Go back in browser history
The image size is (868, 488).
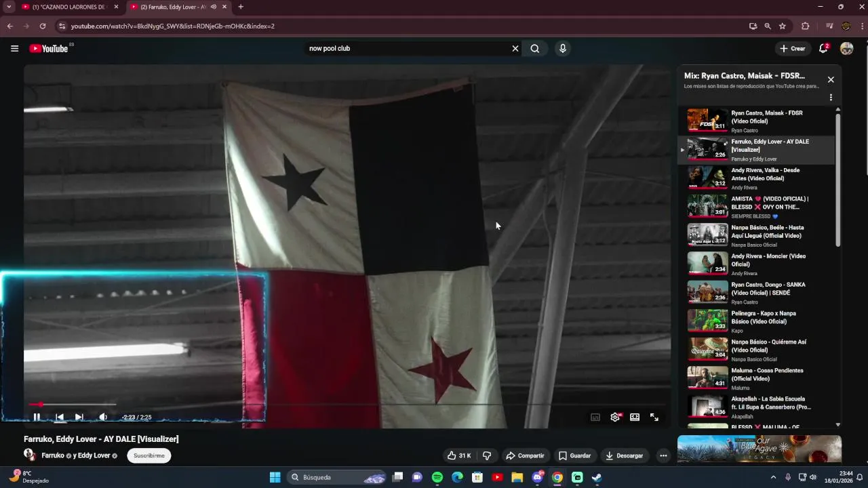(9, 26)
